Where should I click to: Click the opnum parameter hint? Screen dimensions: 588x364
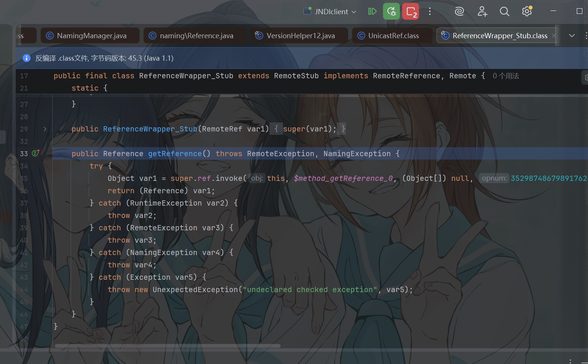point(494,178)
